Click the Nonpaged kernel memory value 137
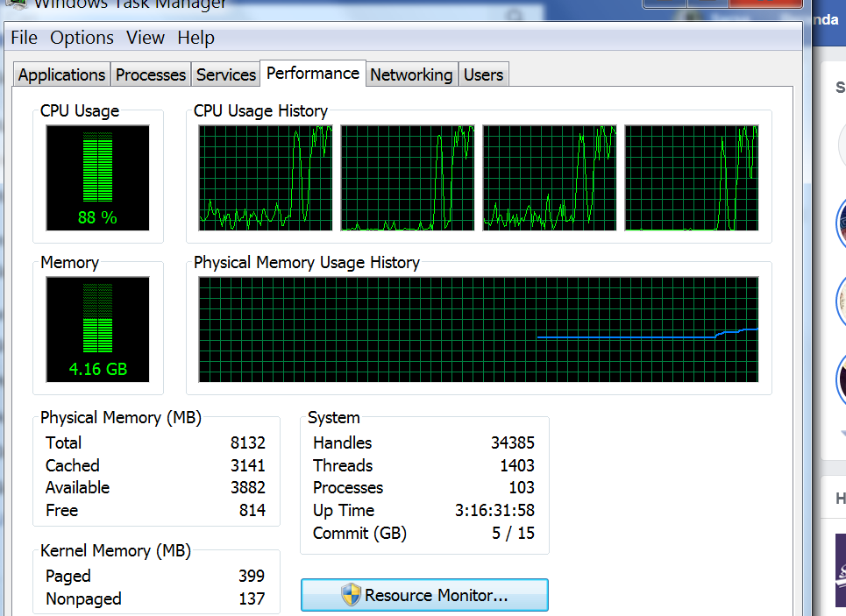 [x=252, y=598]
